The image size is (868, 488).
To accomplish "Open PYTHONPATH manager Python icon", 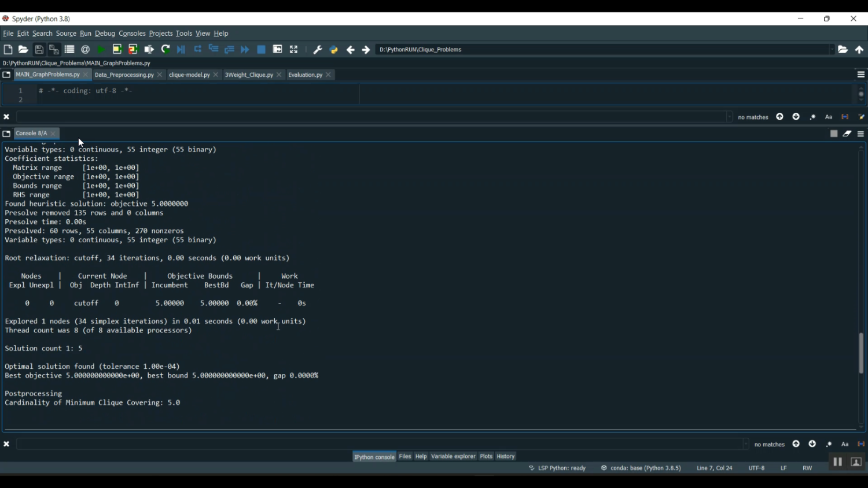I will click(334, 50).
